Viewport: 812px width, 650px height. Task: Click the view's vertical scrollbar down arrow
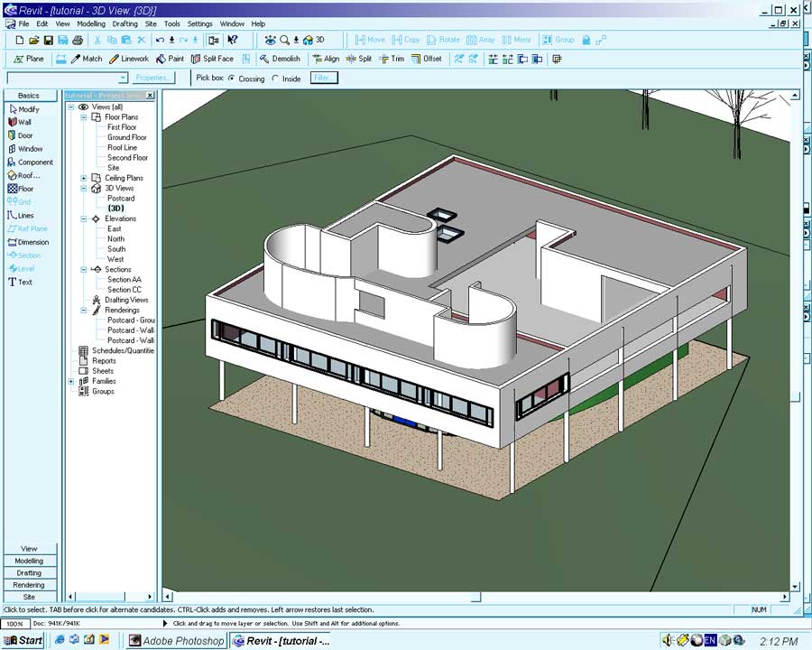click(x=796, y=587)
